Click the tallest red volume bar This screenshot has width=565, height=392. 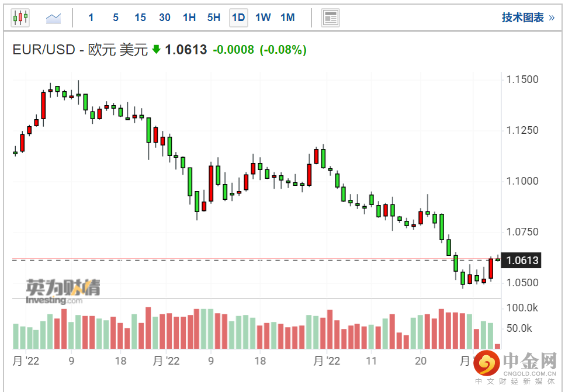tap(148, 328)
